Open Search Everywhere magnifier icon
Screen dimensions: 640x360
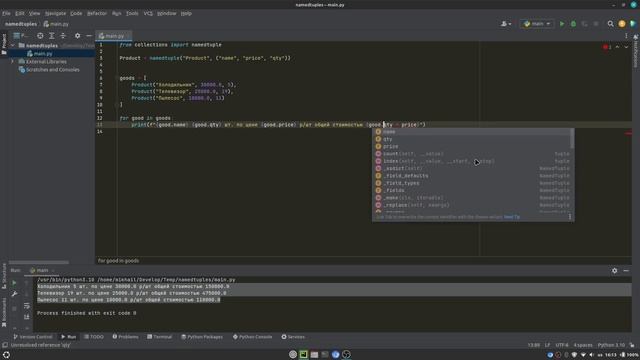tap(611, 24)
